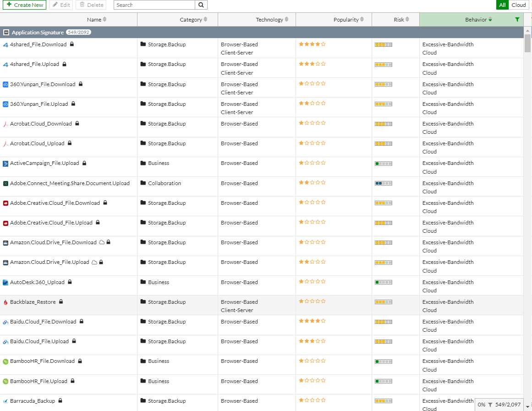Viewport: 532px width, 411px height.
Task: Select the 360.Yunpan_File.Upload row name
Action: click(39, 104)
